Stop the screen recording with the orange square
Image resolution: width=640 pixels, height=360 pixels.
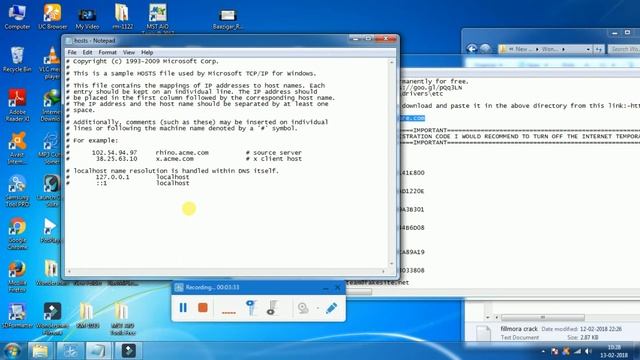pos(202,307)
